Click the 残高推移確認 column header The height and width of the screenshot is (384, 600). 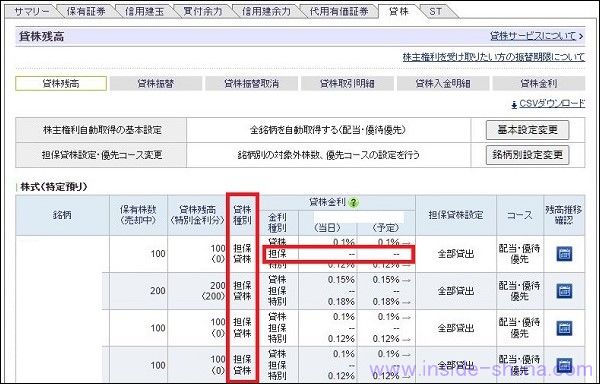[564, 215]
